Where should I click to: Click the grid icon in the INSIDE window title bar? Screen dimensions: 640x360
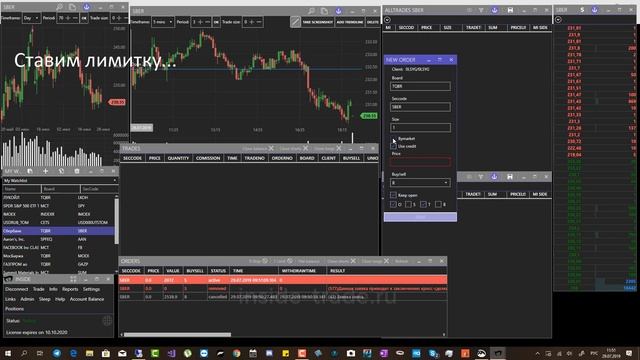73,279
